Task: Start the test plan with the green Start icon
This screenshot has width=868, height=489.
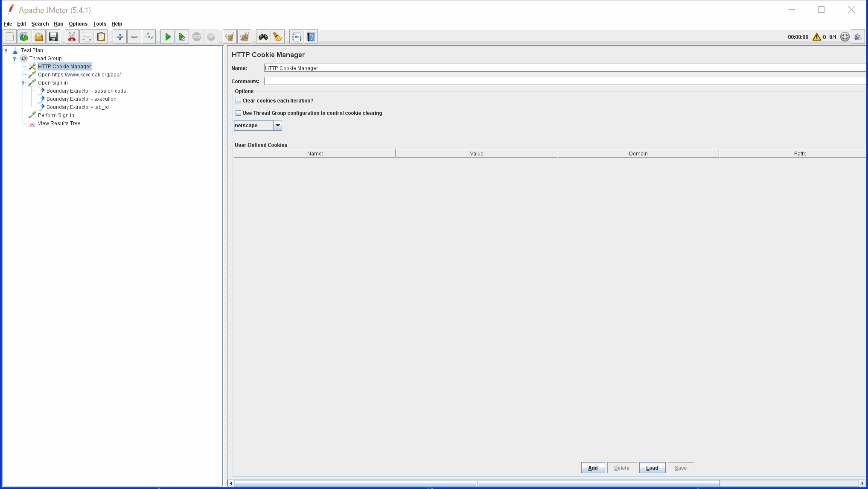Action: click(x=167, y=36)
